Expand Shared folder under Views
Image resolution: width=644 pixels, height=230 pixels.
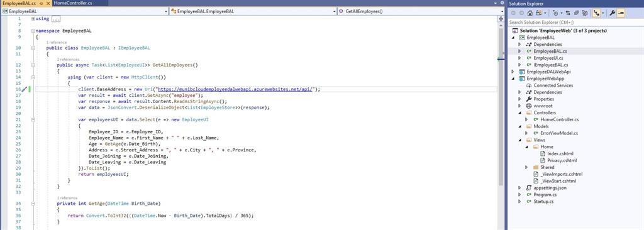[x=526, y=167]
